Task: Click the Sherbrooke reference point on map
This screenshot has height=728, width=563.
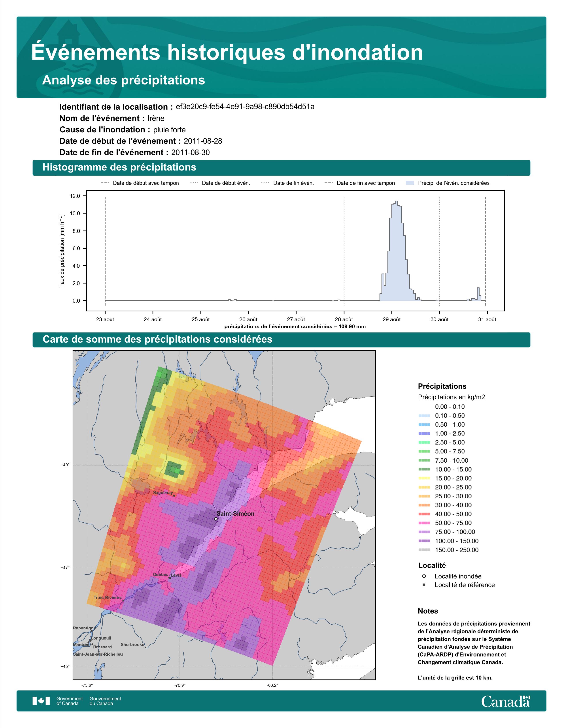Action: (x=145, y=647)
